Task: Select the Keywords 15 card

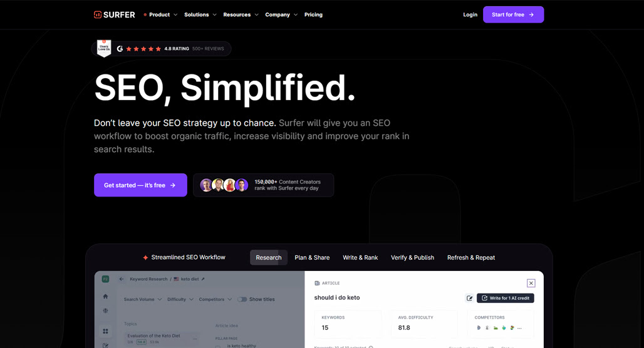Action: 348,324
